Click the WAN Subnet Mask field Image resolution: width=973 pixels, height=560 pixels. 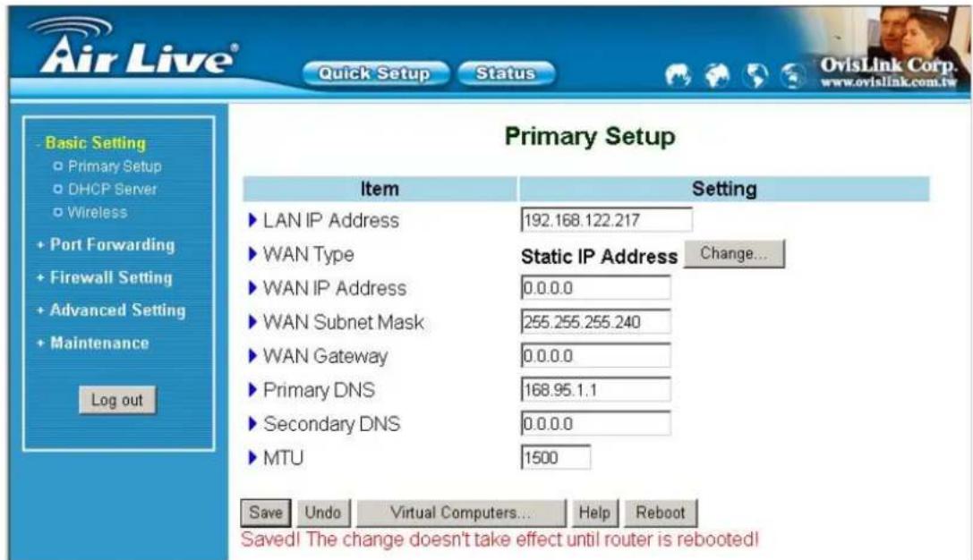pyautogui.click(x=596, y=322)
